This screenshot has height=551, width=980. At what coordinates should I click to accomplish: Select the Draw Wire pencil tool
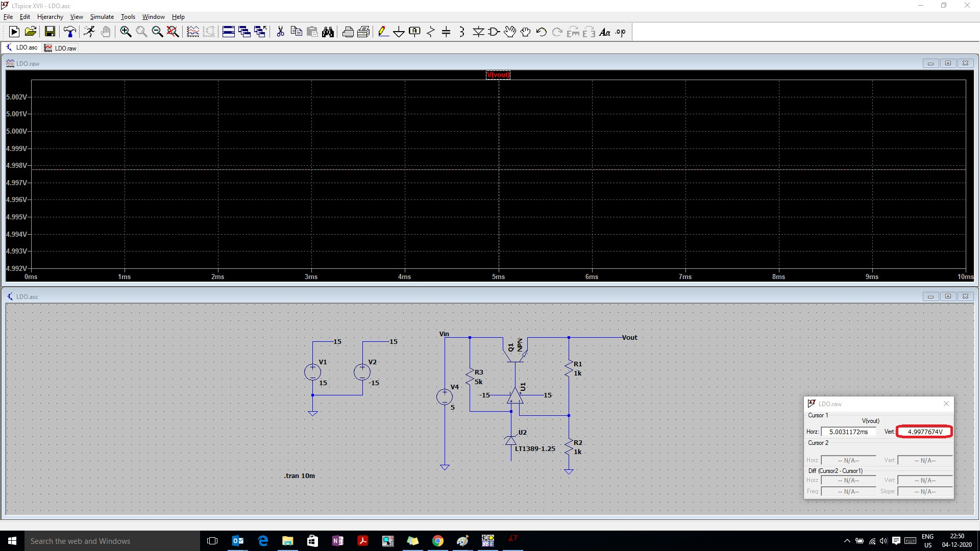(x=383, y=32)
